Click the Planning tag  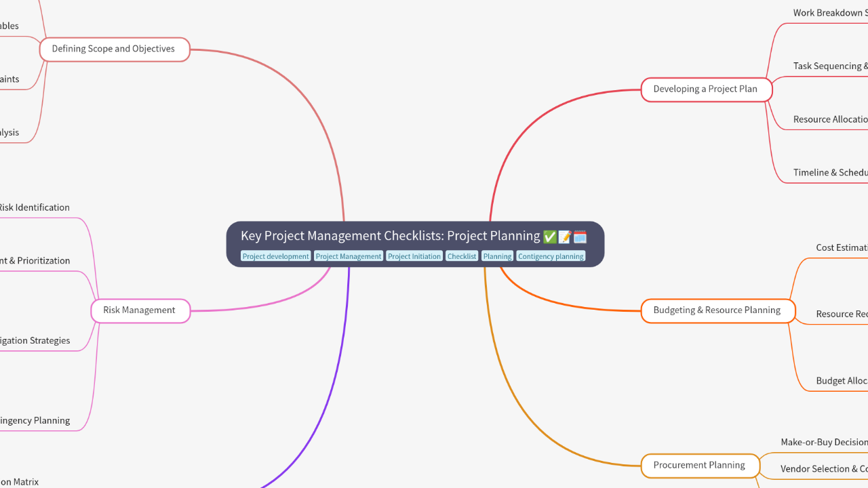click(497, 256)
